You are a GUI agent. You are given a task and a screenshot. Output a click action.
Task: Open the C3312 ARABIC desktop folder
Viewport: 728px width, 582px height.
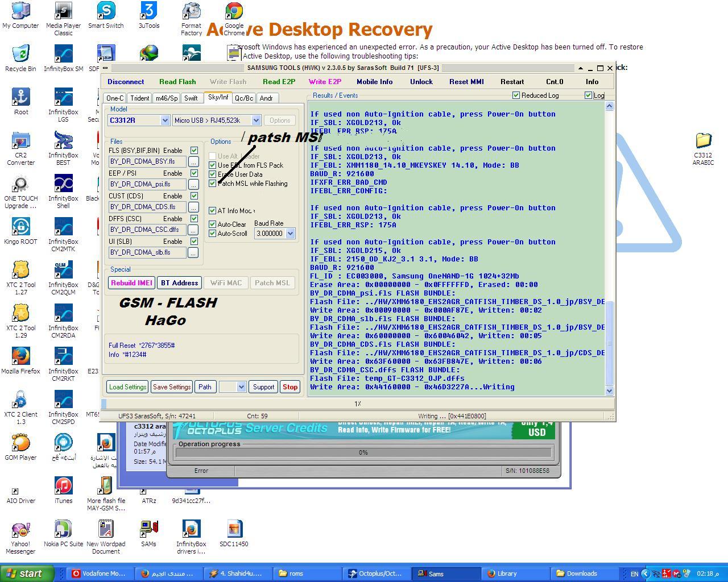tap(703, 148)
